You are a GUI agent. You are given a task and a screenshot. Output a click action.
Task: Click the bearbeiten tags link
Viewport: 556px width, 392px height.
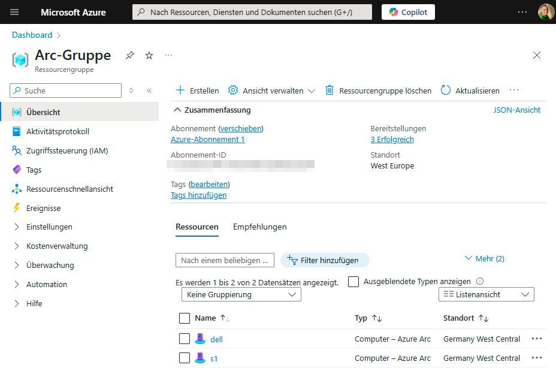click(209, 184)
